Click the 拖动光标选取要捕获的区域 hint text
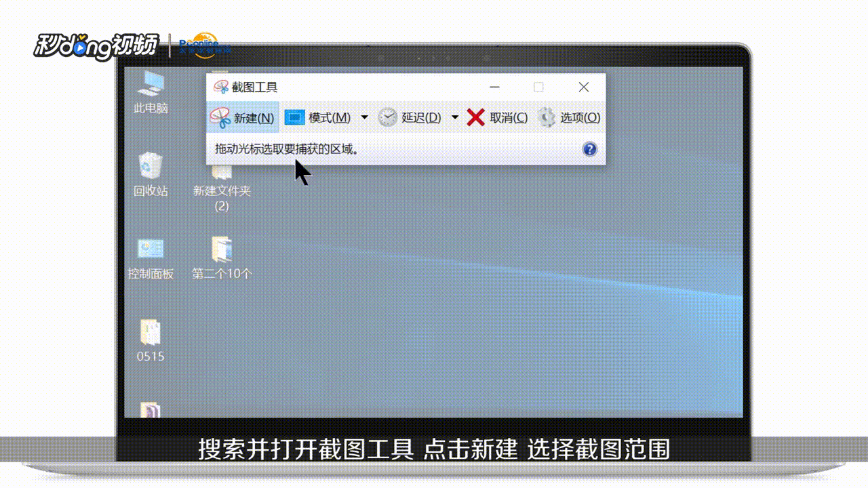This screenshot has width=868, height=488. coord(286,149)
